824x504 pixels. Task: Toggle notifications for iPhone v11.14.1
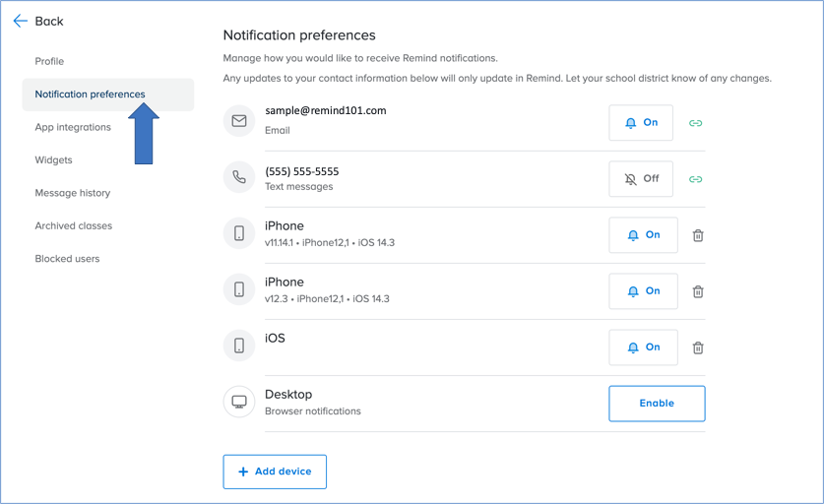coord(643,235)
